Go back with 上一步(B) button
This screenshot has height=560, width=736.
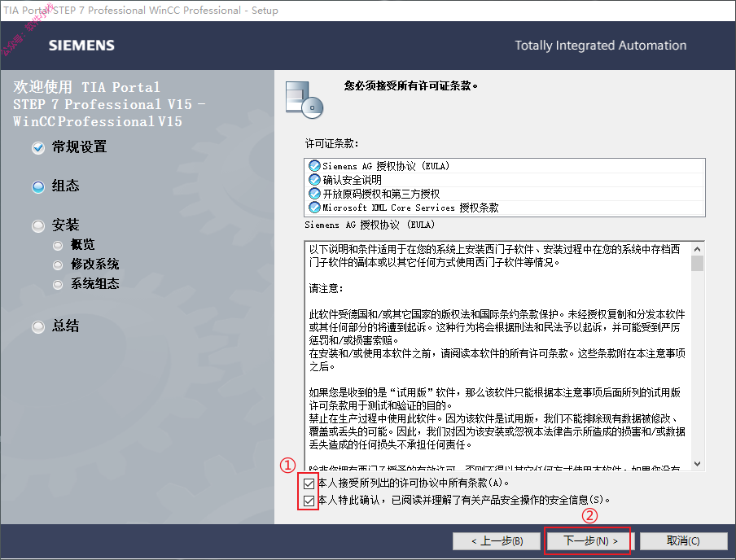(x=497, y=540)
